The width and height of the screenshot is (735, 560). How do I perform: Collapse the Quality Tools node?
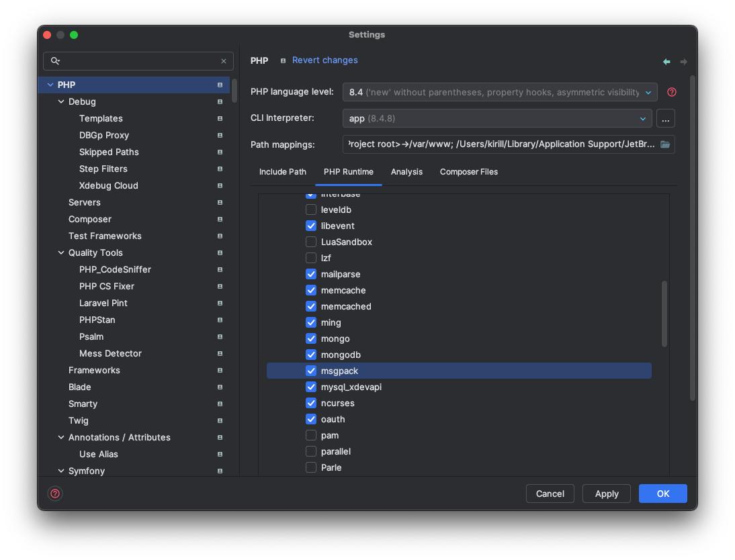click(61, 252)
